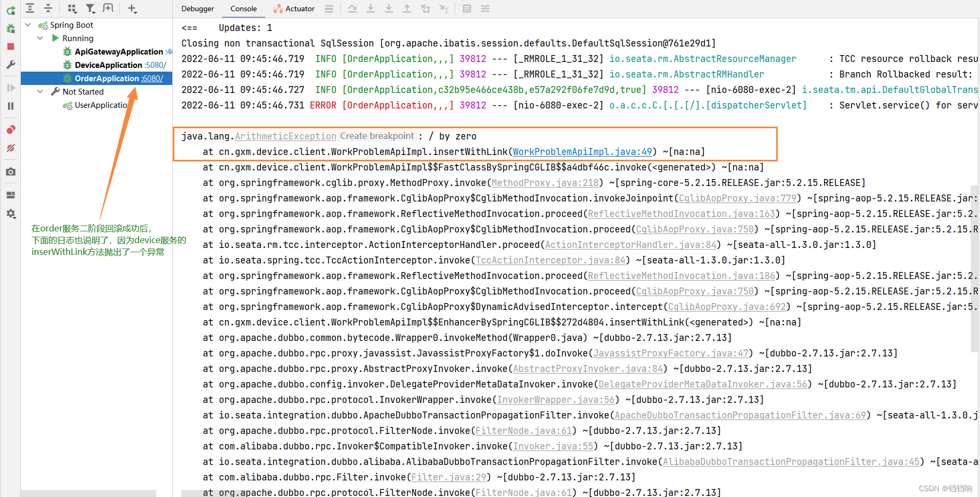Select UserApplication under Not Started

click(x=101, y=105)
